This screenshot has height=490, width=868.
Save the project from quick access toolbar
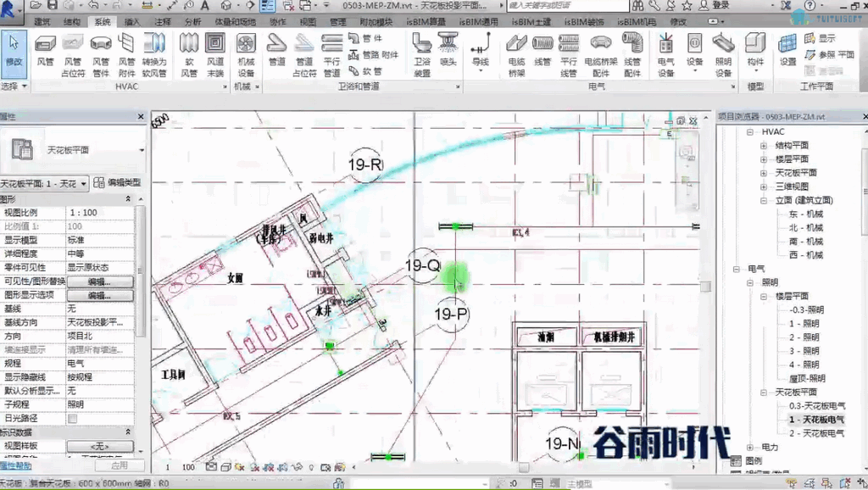tap(52, 5)
